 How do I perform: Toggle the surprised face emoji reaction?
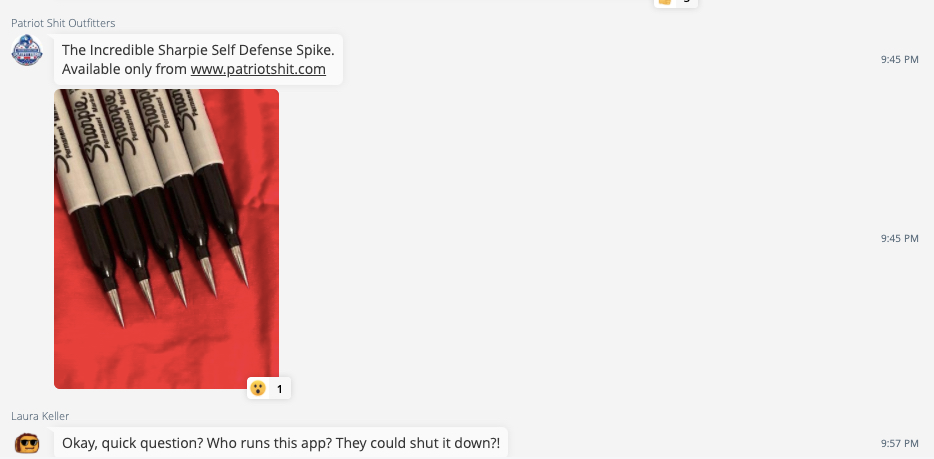[258, 389]
